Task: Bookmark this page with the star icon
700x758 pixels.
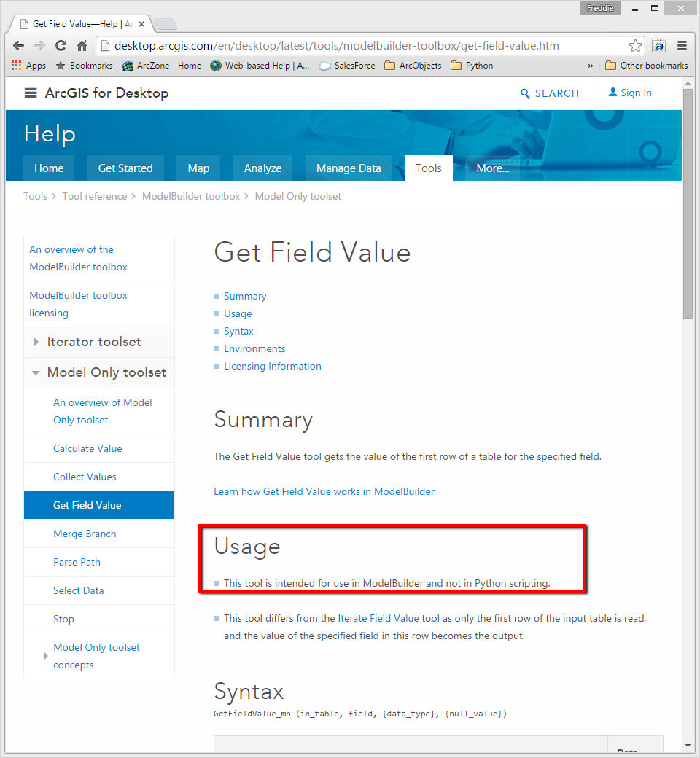Action: (635, 46)
